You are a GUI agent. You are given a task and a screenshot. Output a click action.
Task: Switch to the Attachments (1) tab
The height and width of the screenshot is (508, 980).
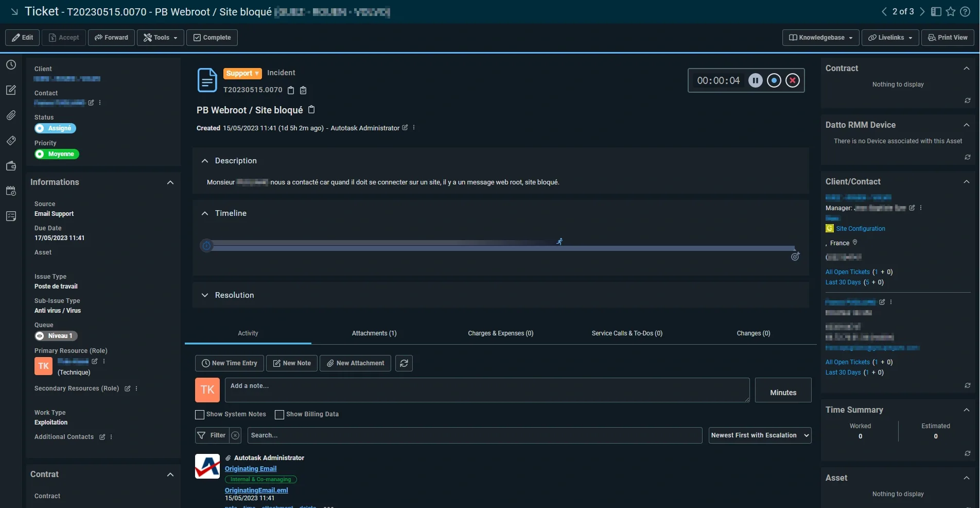point(374,333)
